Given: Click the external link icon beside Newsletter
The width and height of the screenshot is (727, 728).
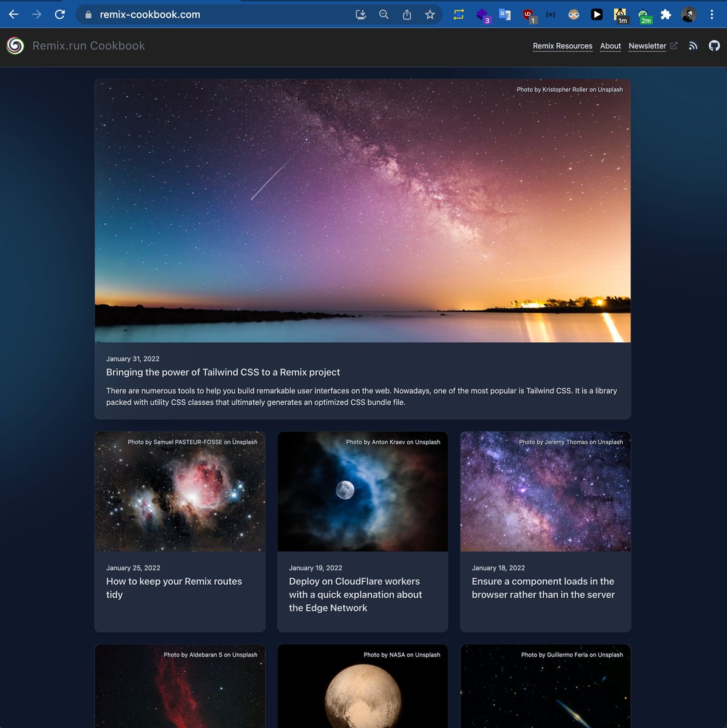Looking at the screenshot, I should (674, 45).
